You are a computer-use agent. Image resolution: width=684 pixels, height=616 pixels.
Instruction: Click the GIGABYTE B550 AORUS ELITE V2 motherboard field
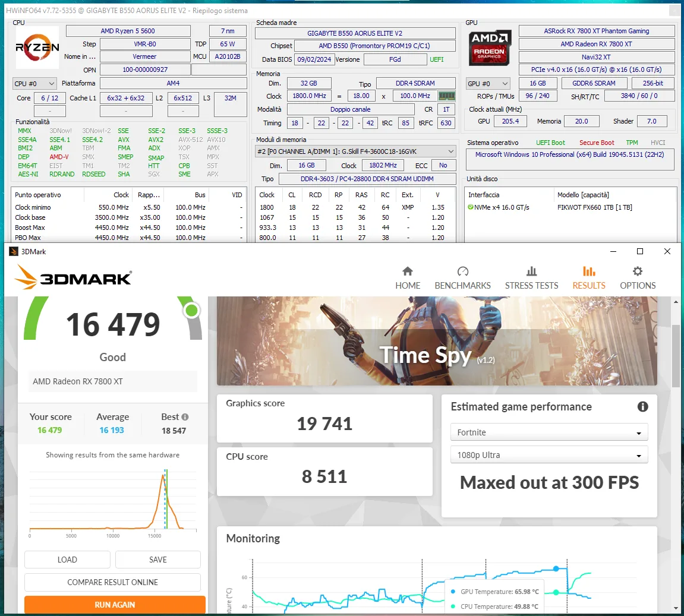[x=355, y=33]
